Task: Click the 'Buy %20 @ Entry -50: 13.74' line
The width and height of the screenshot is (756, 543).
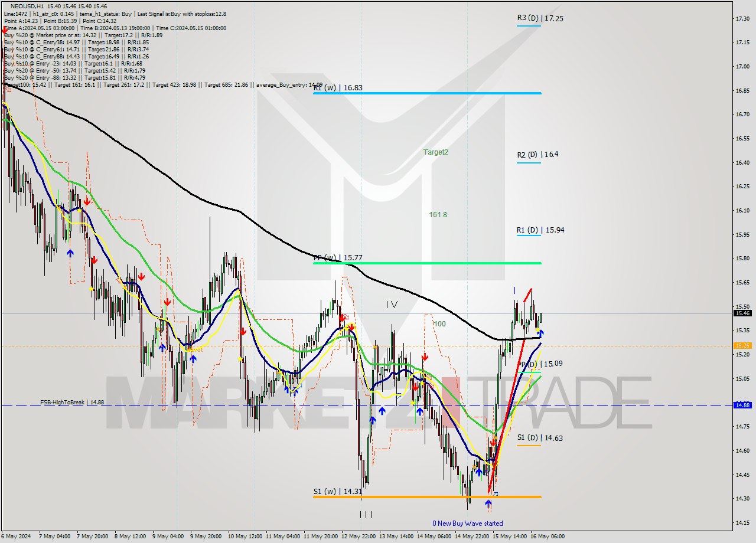Action: [x=40, y=70]
